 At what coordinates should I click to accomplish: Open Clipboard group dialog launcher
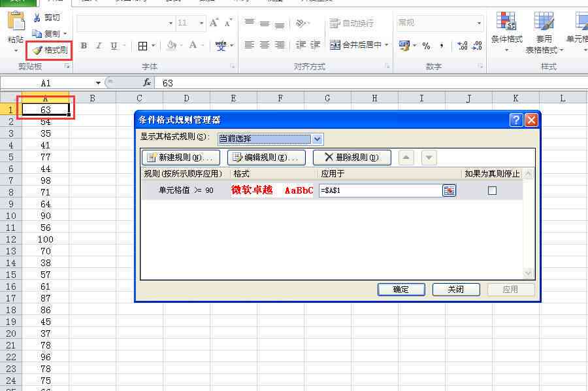[x=67, y=67]
